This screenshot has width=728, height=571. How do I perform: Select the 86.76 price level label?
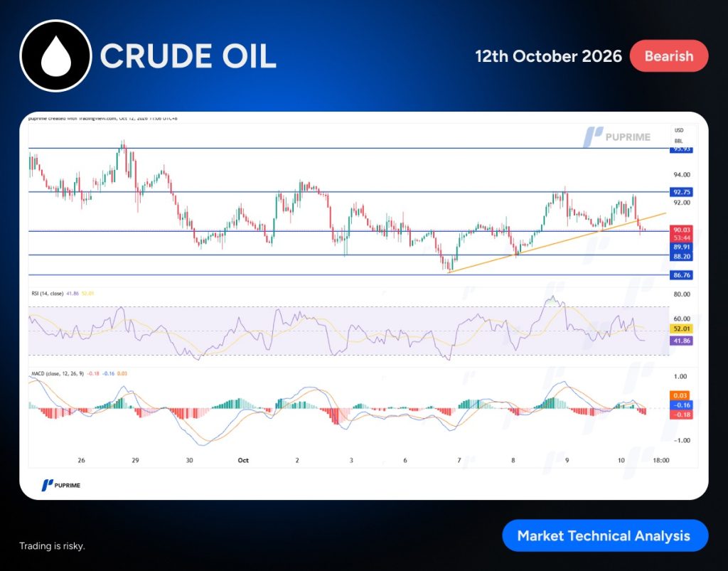point(681,275)
